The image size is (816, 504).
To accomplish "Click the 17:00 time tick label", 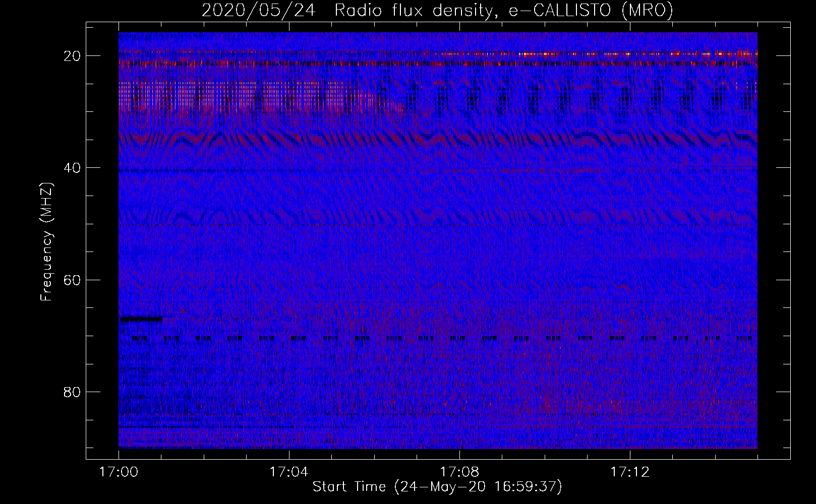I will tap(119, 472).
